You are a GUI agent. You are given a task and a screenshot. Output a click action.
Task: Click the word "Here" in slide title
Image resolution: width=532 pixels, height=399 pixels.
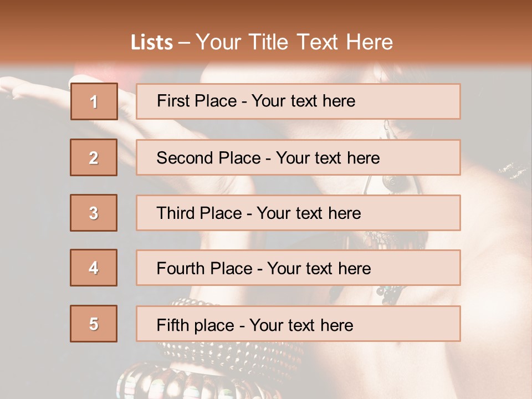(369, 43)
